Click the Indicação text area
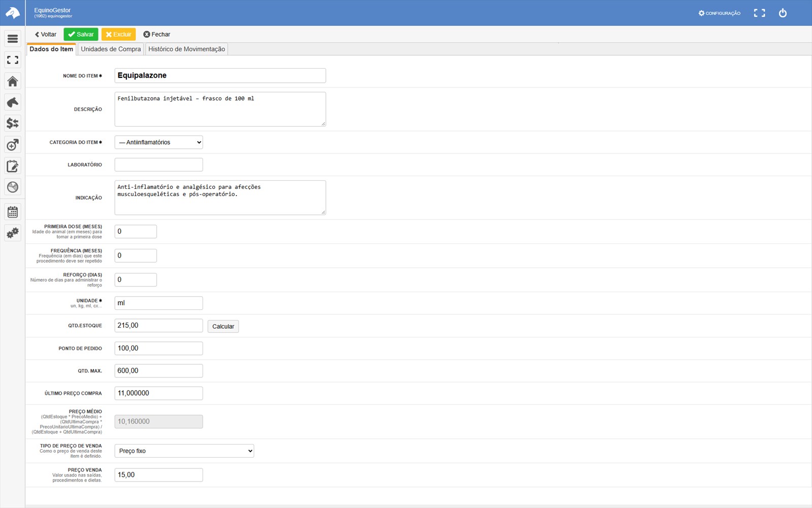 coord(220,198)
